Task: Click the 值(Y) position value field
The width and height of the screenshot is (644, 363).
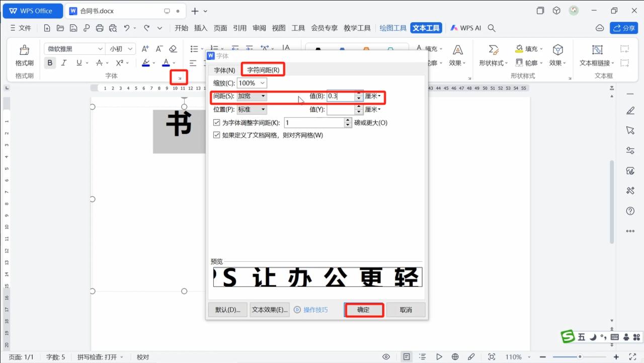Action: coord(341,109)
